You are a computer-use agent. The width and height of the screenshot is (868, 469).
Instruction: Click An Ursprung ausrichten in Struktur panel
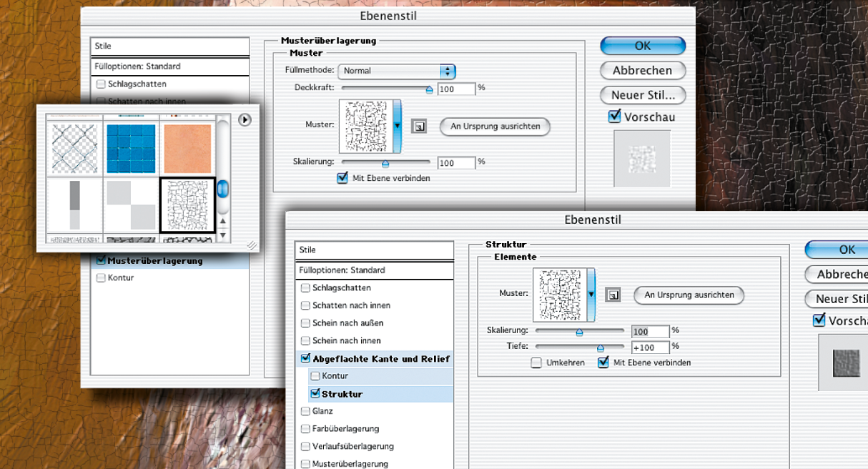pos(689,295)
